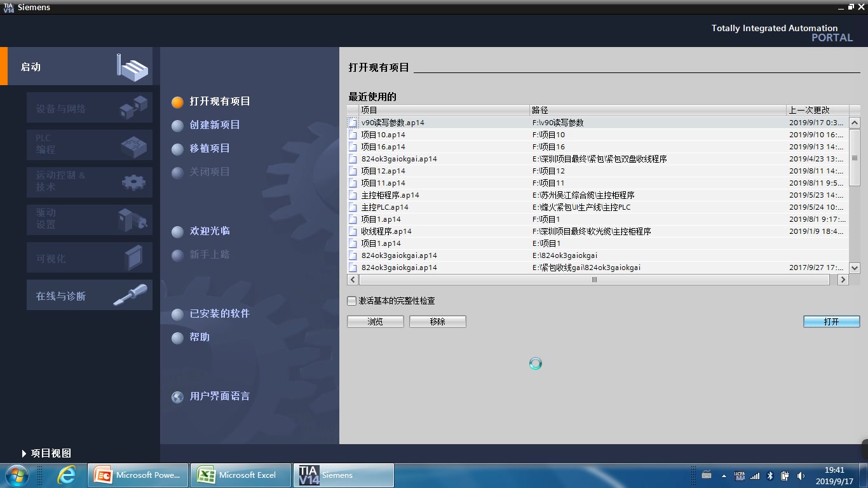Click file icon of 主控柜程序.ap14
868x488 pixels.
click(x=353, y=195)
